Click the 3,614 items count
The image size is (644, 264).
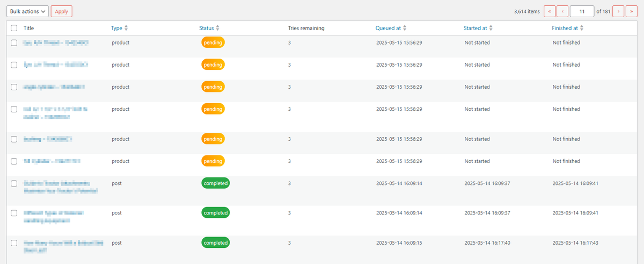tap(526, 11)
